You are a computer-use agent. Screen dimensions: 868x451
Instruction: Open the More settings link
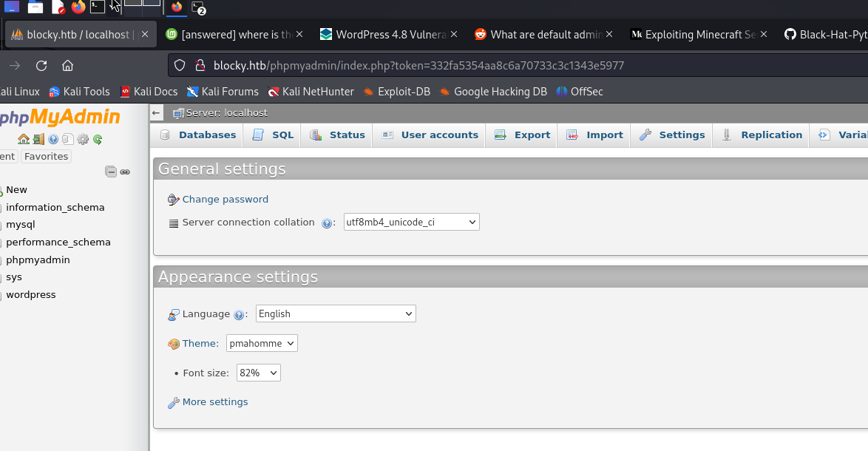(214, 402)
